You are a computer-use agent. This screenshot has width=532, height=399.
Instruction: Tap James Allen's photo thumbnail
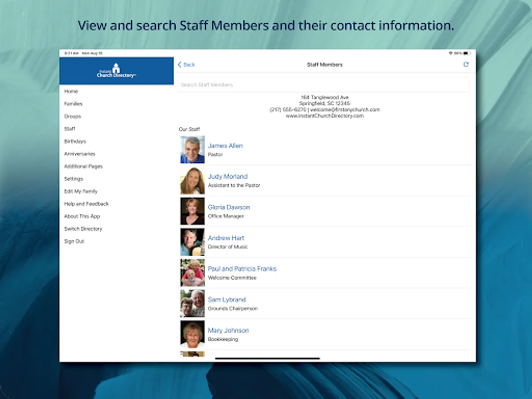click(192, 150)
